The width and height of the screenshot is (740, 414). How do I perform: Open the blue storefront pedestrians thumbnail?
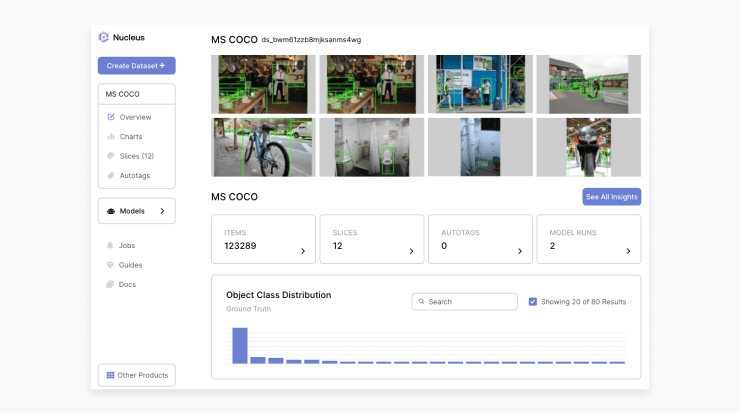[x=480, y=84]
